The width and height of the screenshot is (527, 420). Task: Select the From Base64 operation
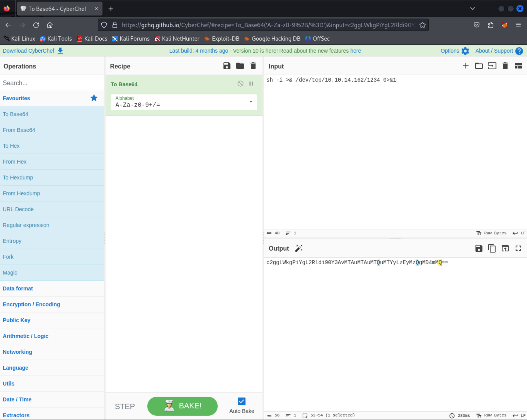point(19,130)
